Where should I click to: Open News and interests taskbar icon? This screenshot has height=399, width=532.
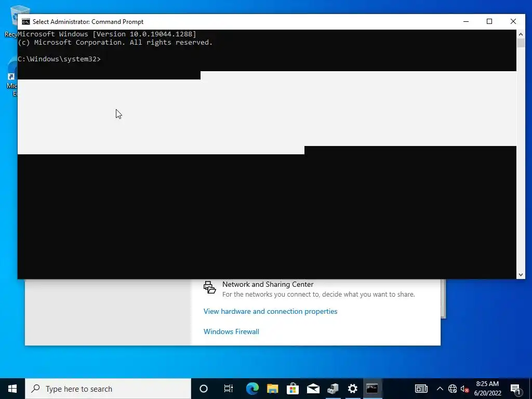pos(421,389)
